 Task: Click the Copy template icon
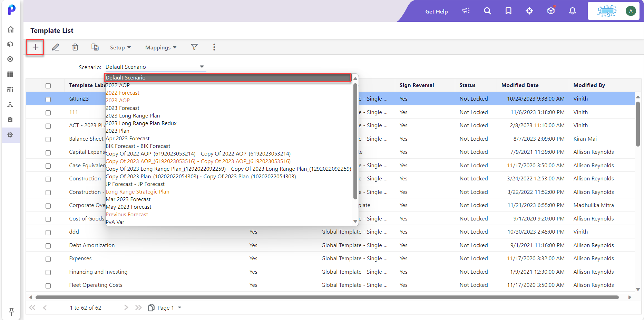(95, 47)
